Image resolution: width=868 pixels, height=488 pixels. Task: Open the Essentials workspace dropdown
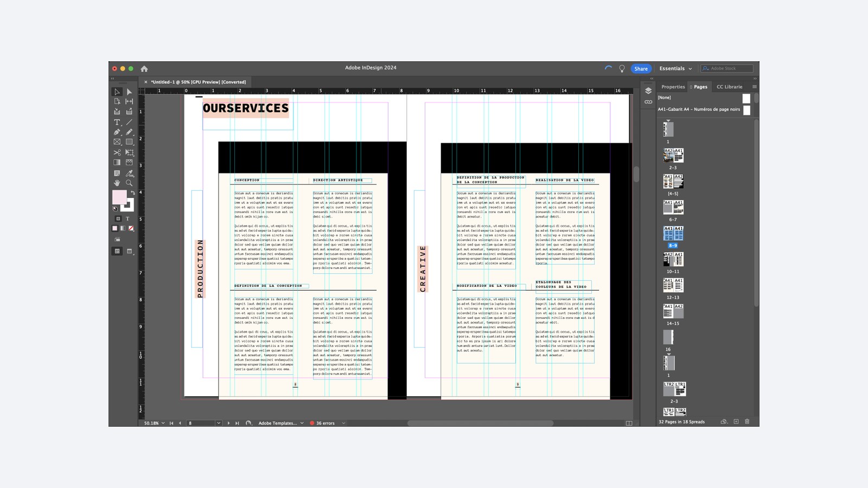tap(675, 68)
